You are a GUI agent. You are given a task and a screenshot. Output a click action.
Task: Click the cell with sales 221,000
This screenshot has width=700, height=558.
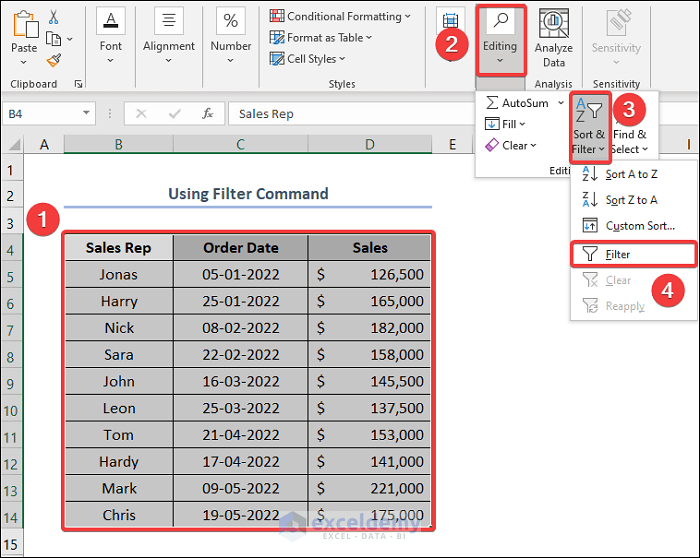[370, 489]
